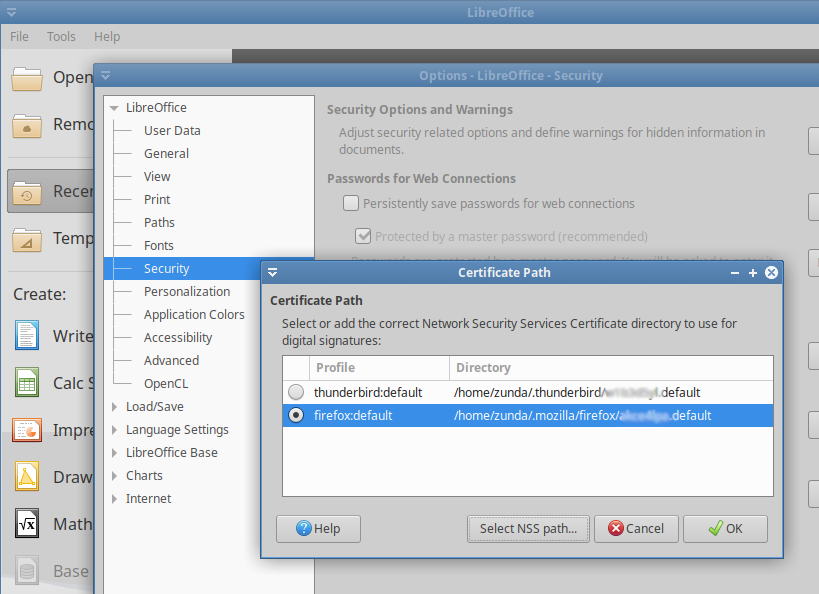
Task: Select the thunderbird:default radio button
Action: [x=296, y=392]
